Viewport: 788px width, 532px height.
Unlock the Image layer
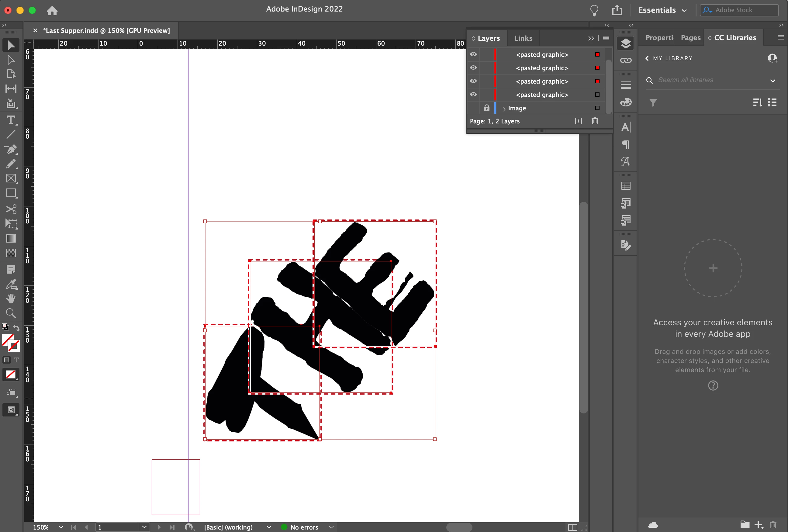[x=486, y=108]
